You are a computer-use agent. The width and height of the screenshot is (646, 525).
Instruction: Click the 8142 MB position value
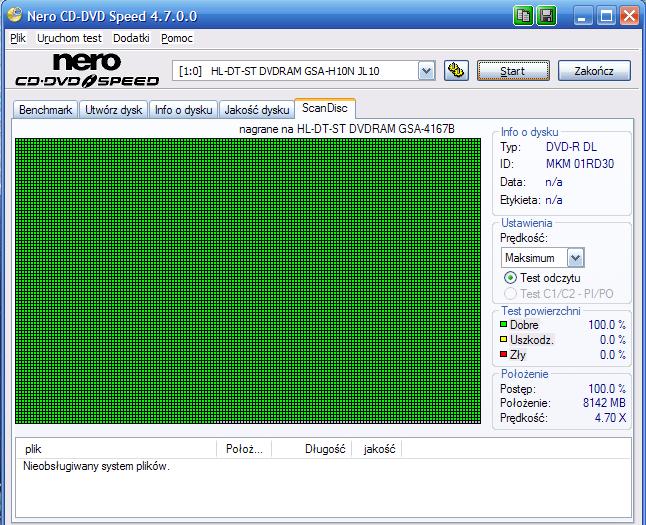tap(604, 403)
